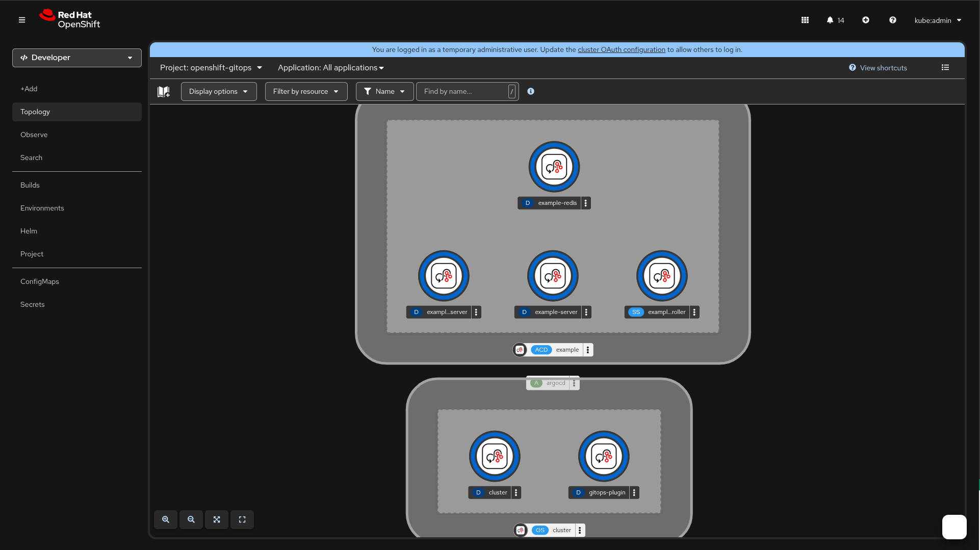Focus the Find by name input
Image resolution: width=980 pixels, height=550 pixels.
[x=467, y=92]
